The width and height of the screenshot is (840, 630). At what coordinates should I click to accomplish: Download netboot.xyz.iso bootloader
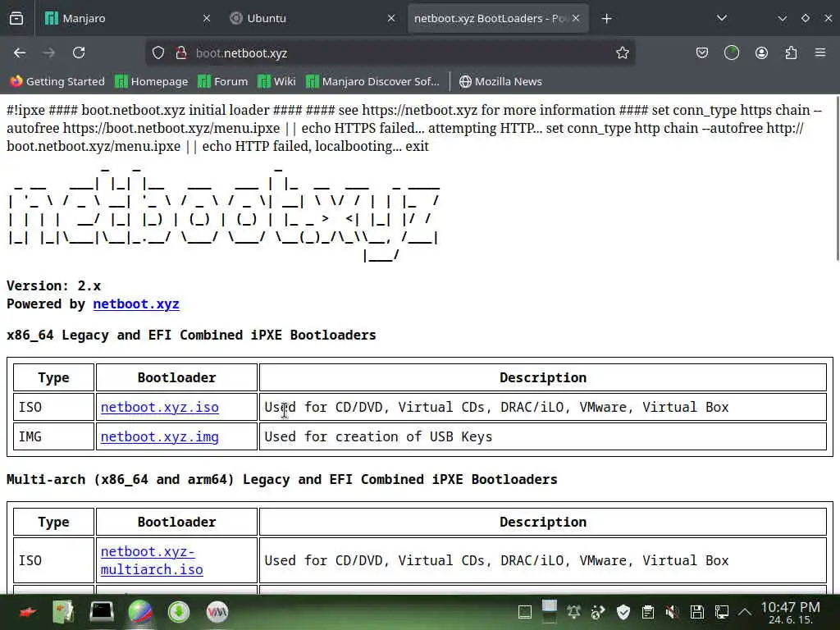tap(160, 408)
